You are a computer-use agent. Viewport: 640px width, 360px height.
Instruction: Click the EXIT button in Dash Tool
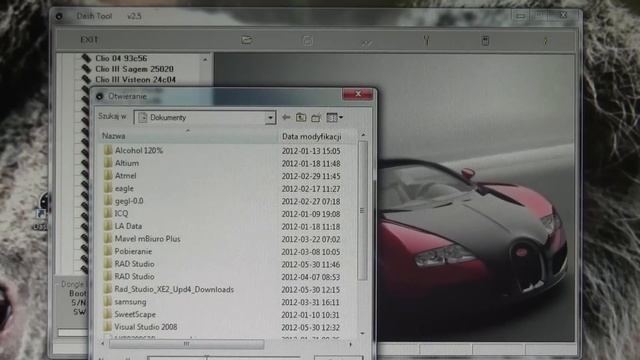(89, 40)
